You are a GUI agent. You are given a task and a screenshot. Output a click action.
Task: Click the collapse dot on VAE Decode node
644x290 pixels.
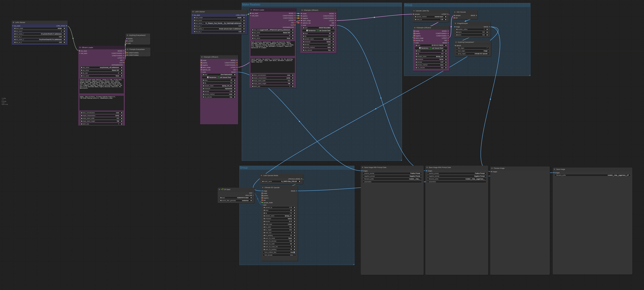[x=455, y=12]
